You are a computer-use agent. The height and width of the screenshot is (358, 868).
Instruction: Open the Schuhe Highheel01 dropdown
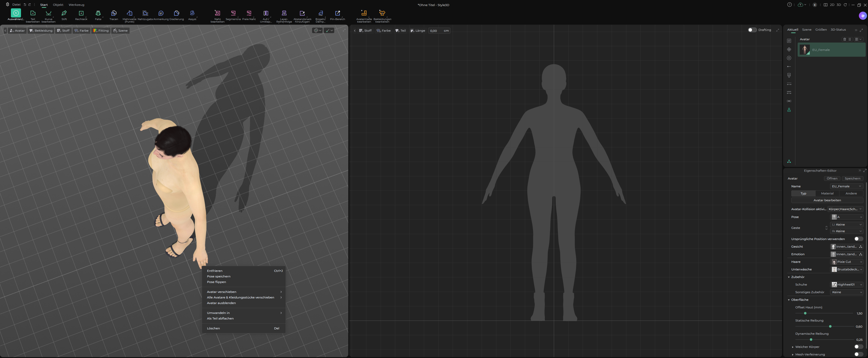point(846,285)
